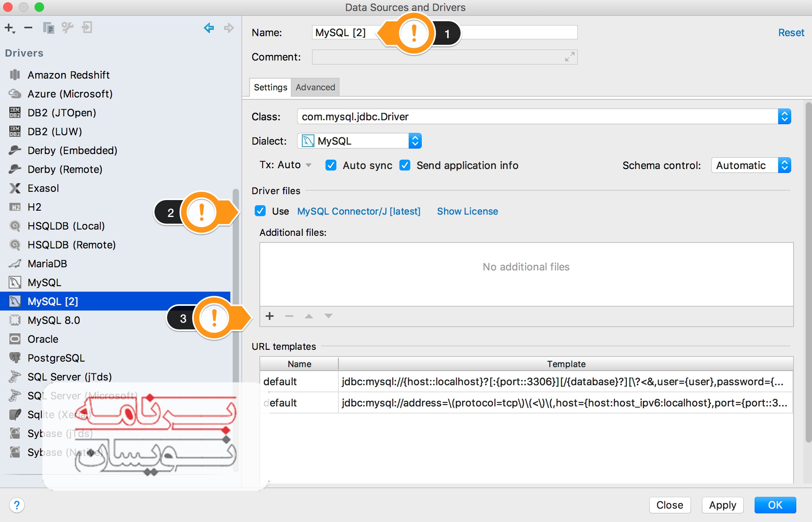Select the Settings tab

[x=270, y=87]
